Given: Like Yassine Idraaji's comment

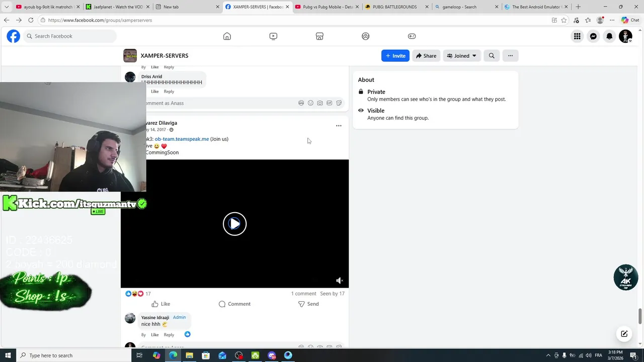Looking at the screenshot, I should (155, 335).
